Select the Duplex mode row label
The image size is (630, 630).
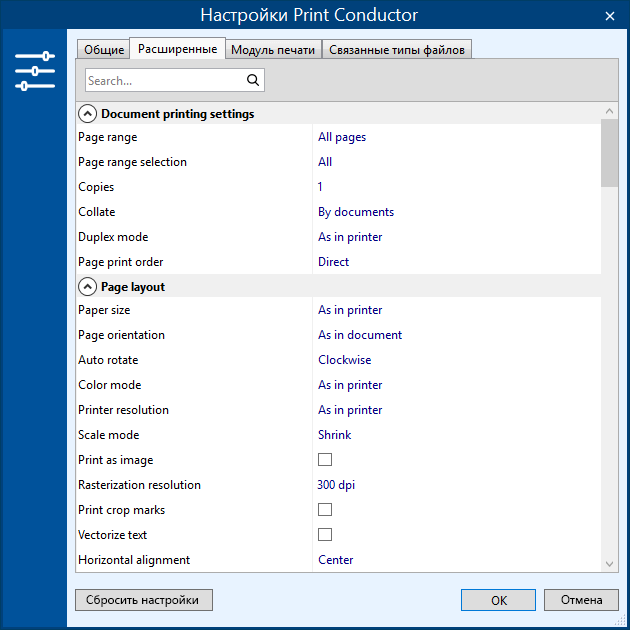click(113, 237)
